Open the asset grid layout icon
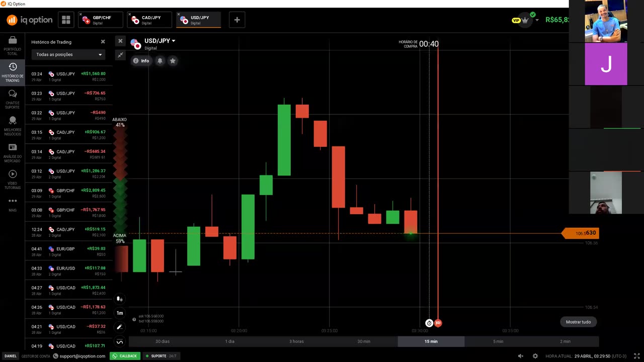Screen dimensions: 644x362 point(66,20)
